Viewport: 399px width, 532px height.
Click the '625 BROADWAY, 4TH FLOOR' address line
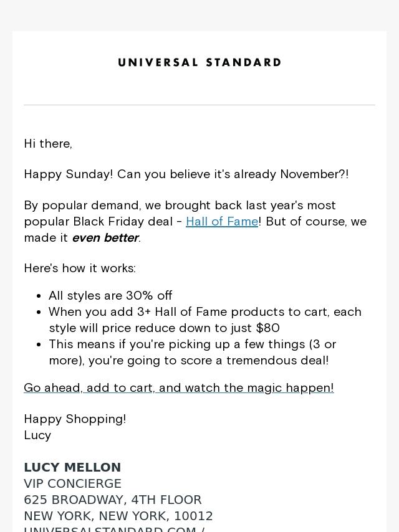point(113,500)
